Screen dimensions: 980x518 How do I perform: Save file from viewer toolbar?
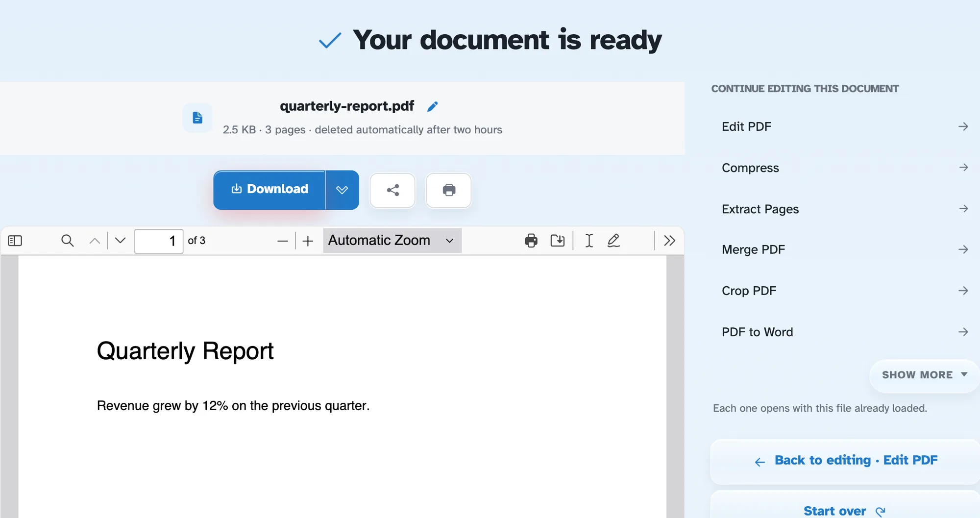pos(558,241)
